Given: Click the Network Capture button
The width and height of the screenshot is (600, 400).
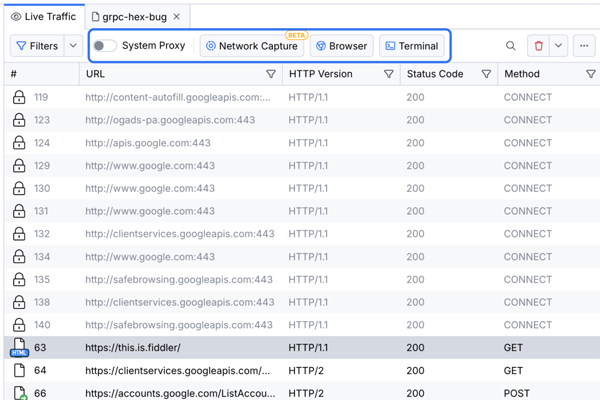Looking at the screenshot, I should [252, 46].
